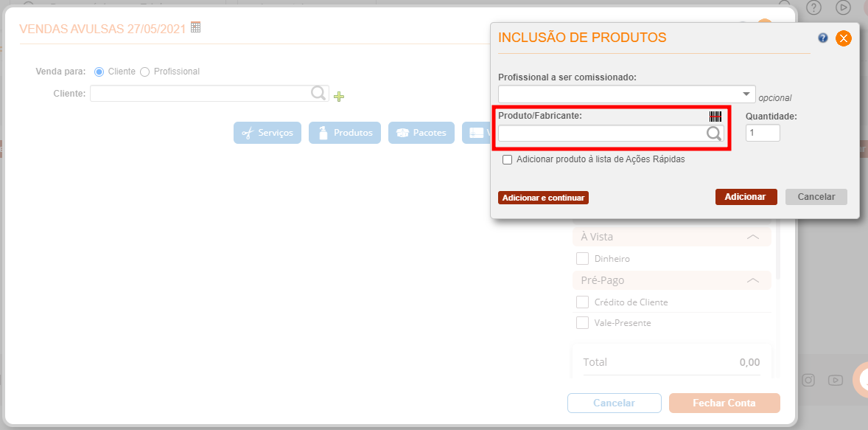Viewport: 868px width, 430px height.
Task: Open the Pacotes tab button
Action: 421,133
